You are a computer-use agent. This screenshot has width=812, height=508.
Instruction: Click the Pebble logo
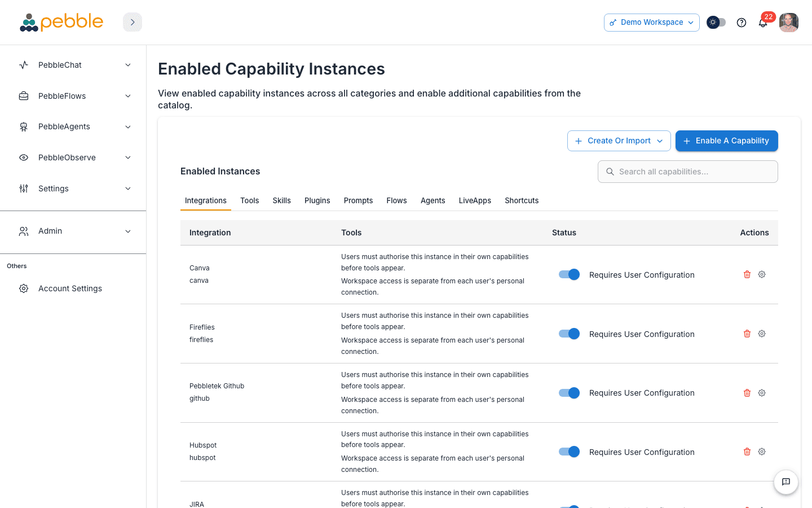click(x=61, y=22)
